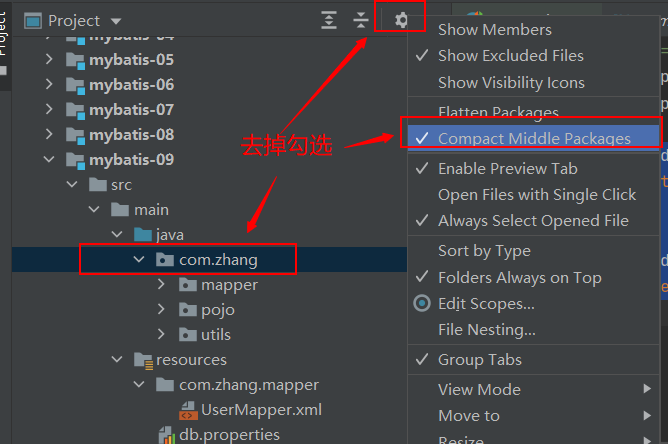Screen dimensions: 668x444
Task: Choose Sort by Type menu entry
Action: 533,251
